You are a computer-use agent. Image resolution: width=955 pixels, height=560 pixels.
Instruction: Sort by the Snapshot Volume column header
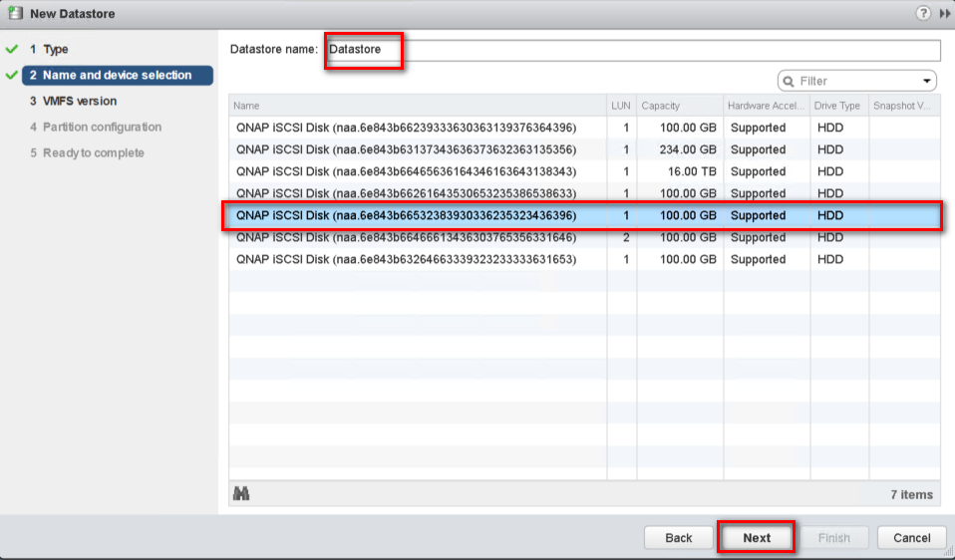click(x=904, y=106)
